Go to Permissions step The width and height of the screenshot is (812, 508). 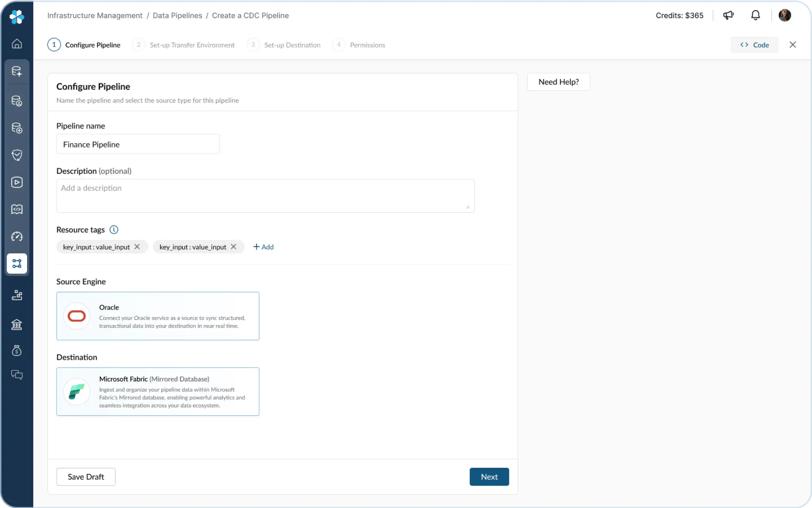[359, 45]
